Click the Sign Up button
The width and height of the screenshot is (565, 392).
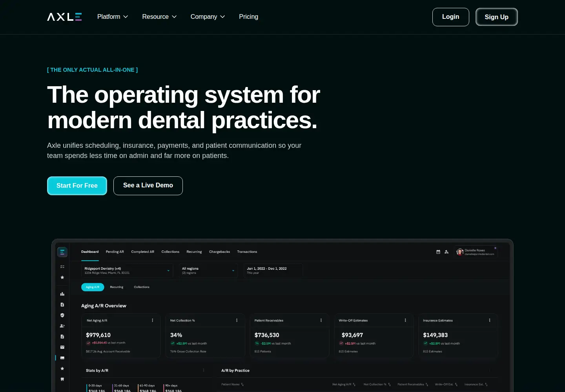click(x=497, y=17)
